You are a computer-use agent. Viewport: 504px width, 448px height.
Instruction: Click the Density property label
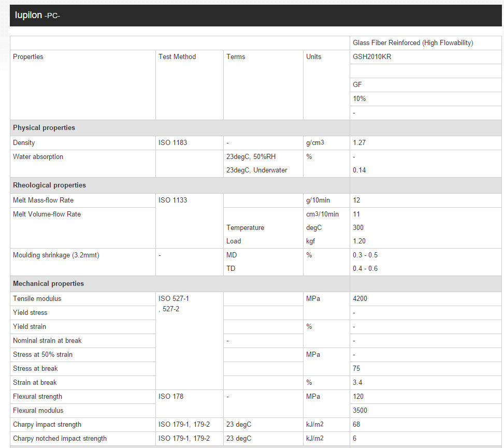point(24,142)
